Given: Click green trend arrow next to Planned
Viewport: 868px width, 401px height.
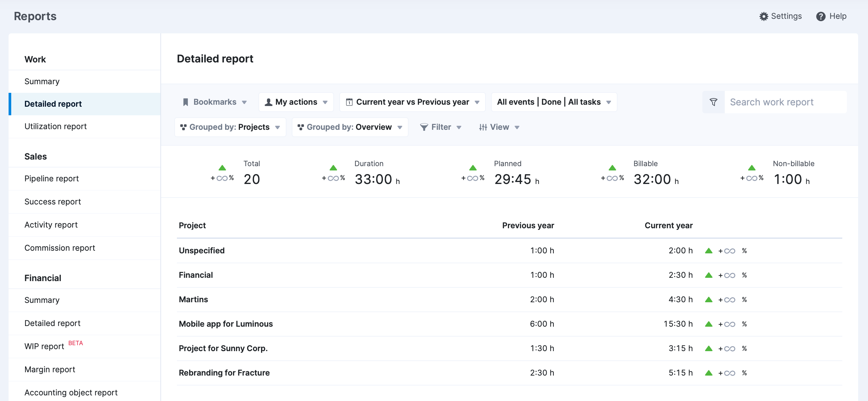Looking at the screenshot, I should (x=472, y=167).
